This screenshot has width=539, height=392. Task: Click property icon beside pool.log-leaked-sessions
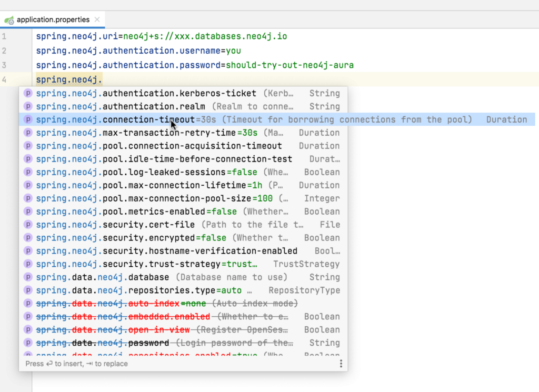tap(28, 172)
